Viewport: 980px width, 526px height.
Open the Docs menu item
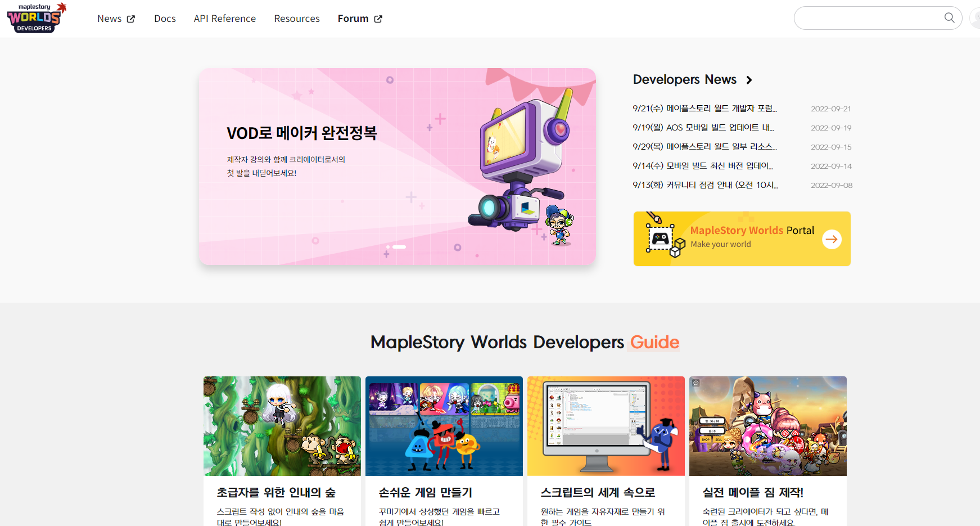point(165,19)
